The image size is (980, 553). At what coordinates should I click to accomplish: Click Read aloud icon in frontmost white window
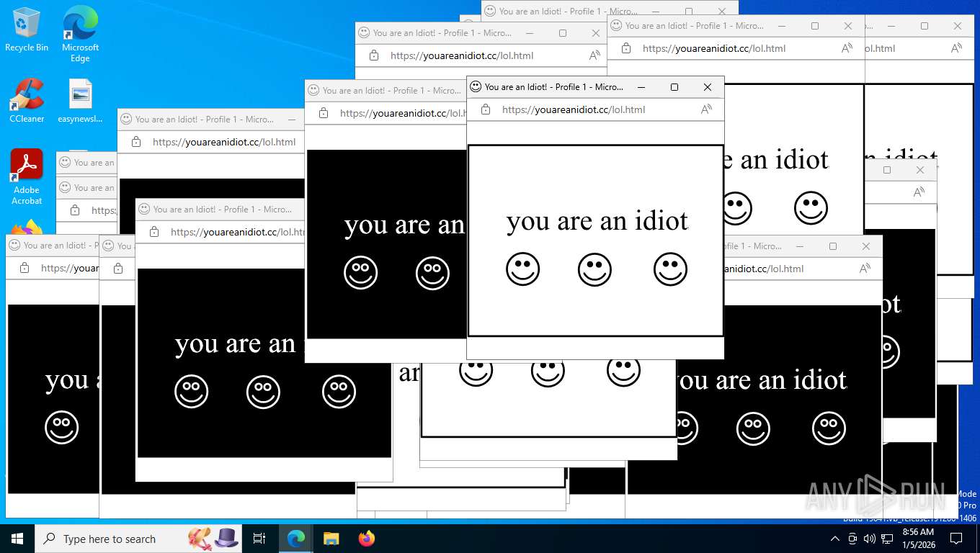point(706,109)
